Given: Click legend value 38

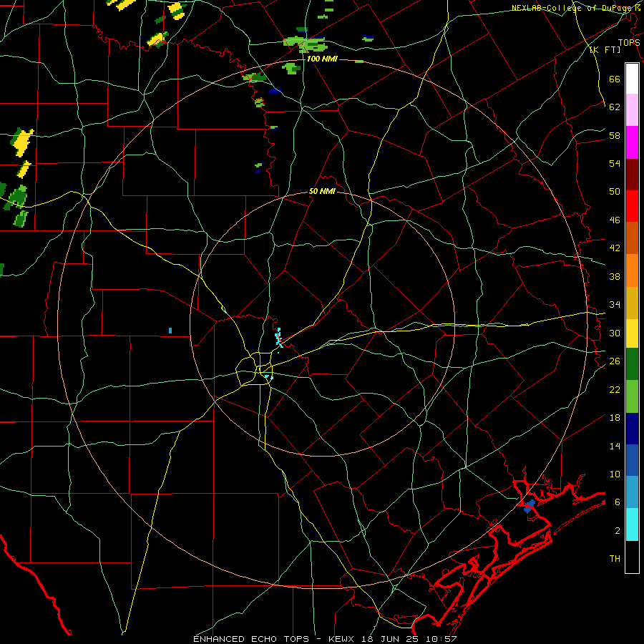Looking at the screenshot, I should click(615, 276).
